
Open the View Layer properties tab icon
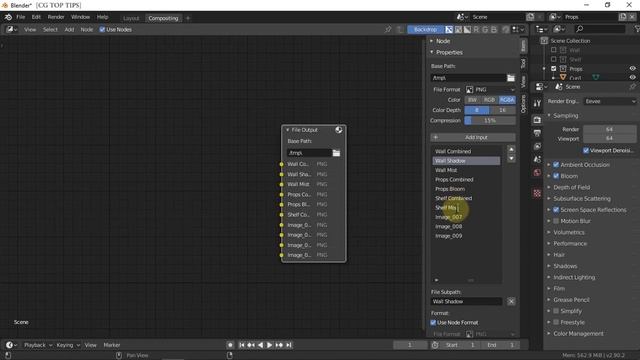pyautogui.click(x=537, y=146)
